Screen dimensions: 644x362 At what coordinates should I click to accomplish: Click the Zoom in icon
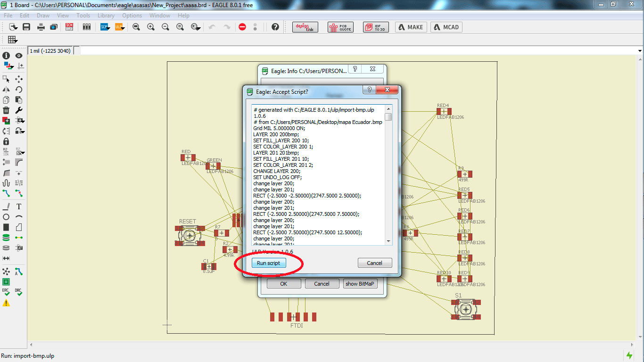151,27
